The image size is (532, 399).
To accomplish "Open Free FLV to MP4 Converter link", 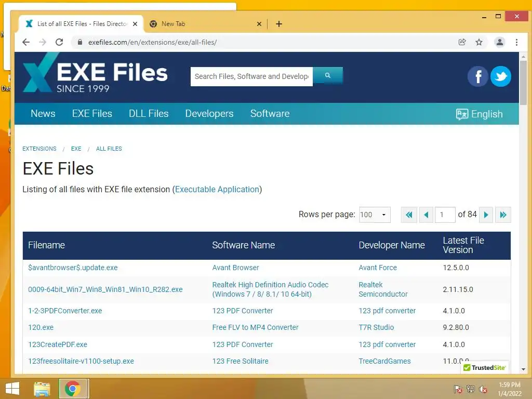I will pyautogui.click(x=256, y=327).
